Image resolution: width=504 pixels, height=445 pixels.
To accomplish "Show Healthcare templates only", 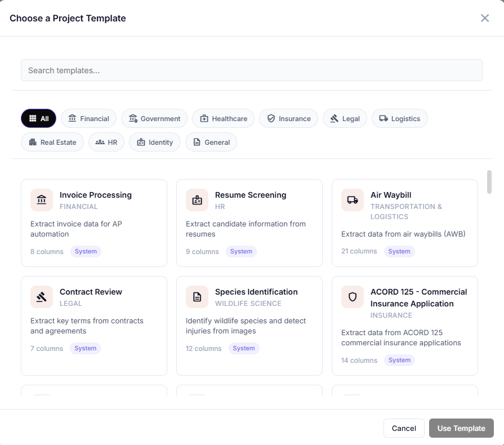I will coord(223,118).
